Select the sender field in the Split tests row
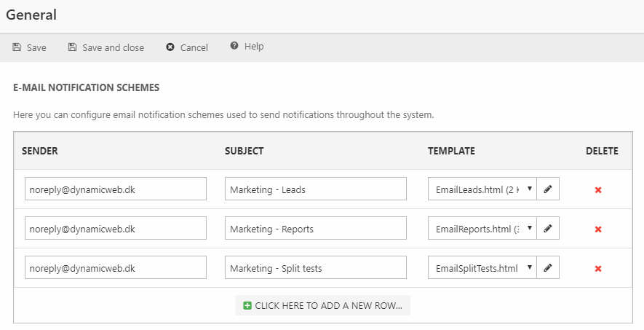Viewport: 644px width, 330px height. pyautogui.click(x=116, y=268)
